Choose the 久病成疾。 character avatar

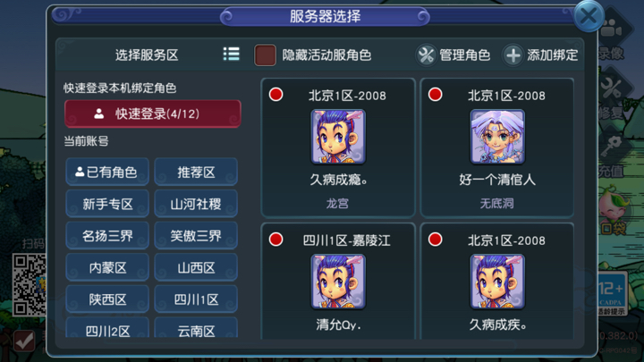[497, 282]
